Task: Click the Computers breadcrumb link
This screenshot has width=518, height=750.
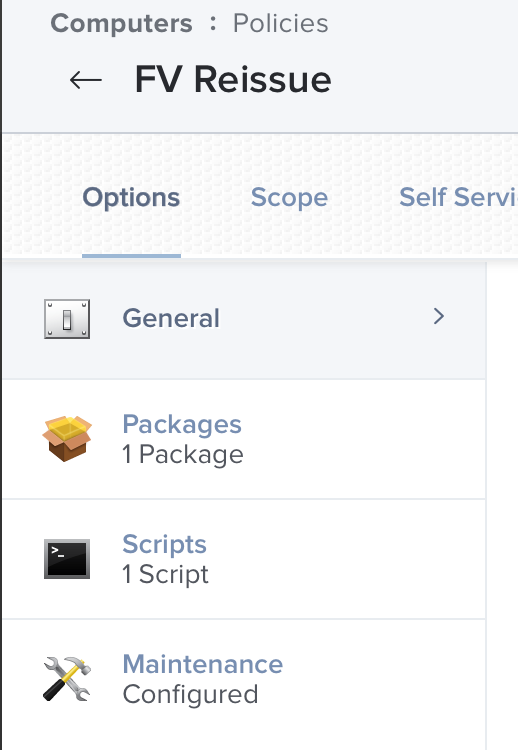Action: [121, 23]
